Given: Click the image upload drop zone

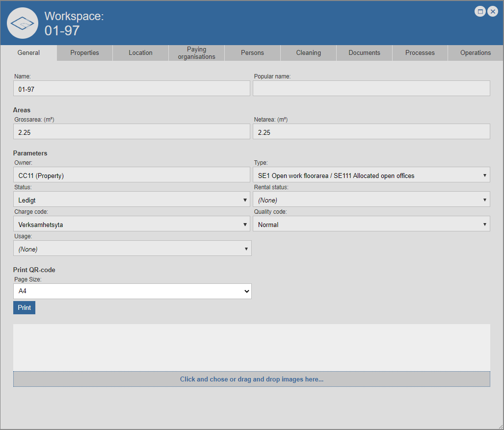Looking at the screenshot, I should point(252,379).
